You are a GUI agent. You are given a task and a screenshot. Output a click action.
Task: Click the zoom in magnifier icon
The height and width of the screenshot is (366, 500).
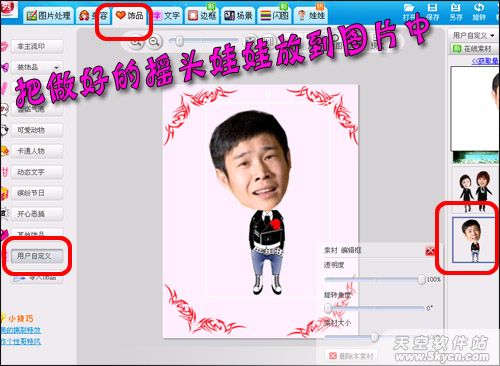tap(135, 42)
